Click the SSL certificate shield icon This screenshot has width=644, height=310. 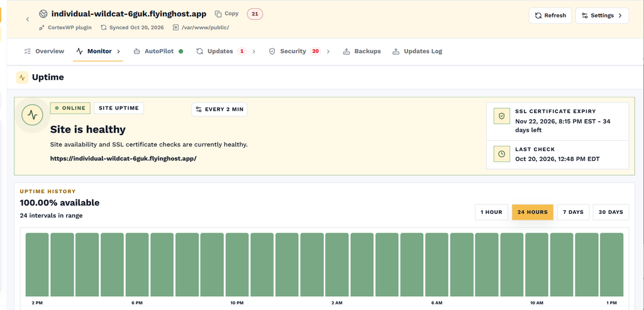pos(501,116)
